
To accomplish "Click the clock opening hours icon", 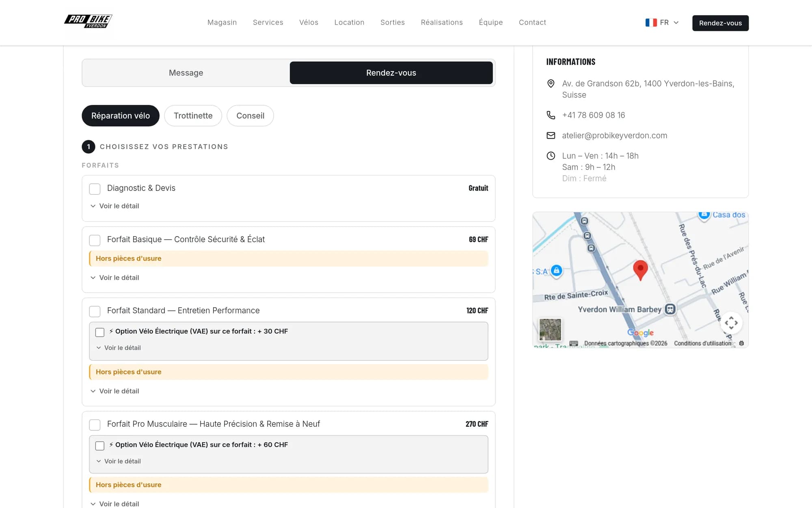I will (551, 156).
